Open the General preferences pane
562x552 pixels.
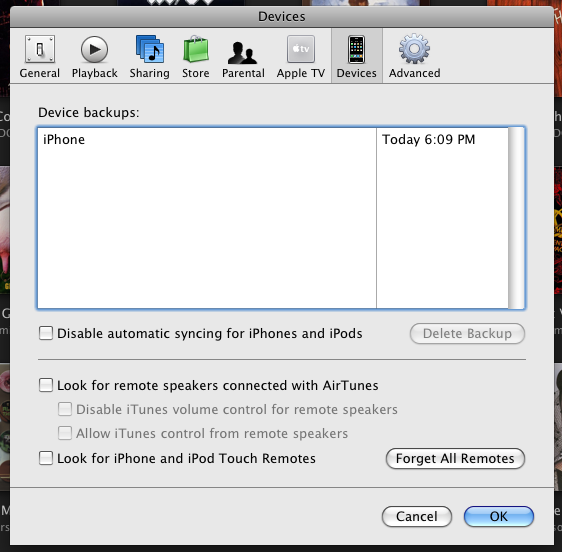40,56
